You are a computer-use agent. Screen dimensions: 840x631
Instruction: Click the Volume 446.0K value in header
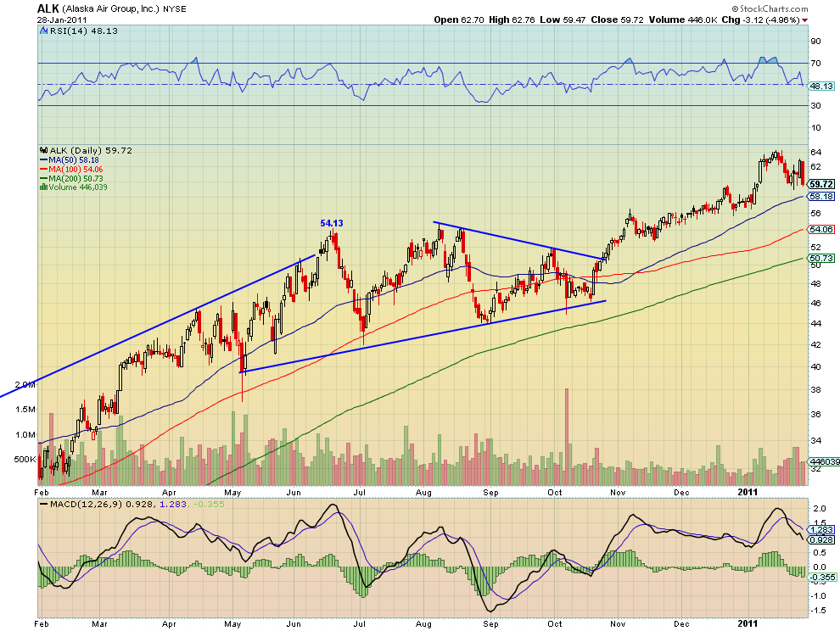[683, 20]
